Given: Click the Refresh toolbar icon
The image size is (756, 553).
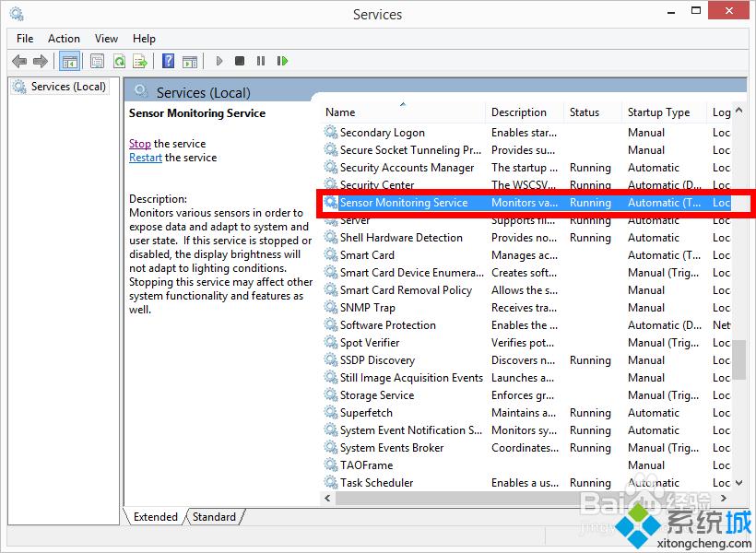Looking at the screenshot, I should tap(119, 61).
